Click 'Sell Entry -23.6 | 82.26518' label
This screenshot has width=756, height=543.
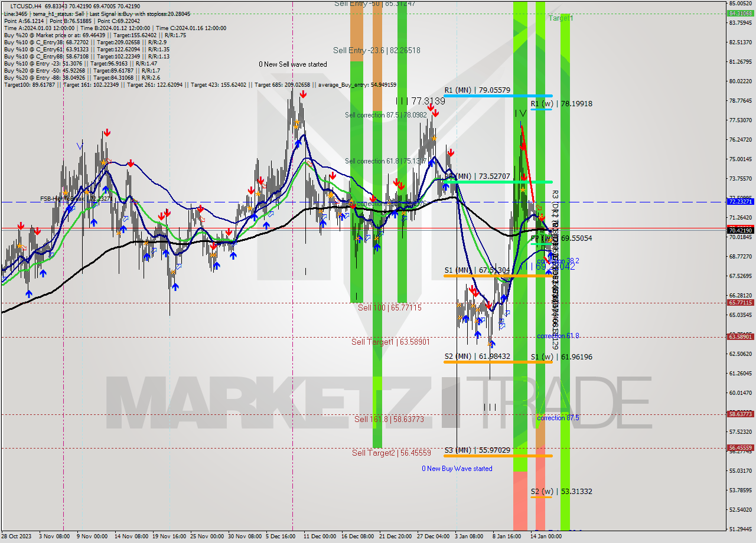(x=376, y=51)
